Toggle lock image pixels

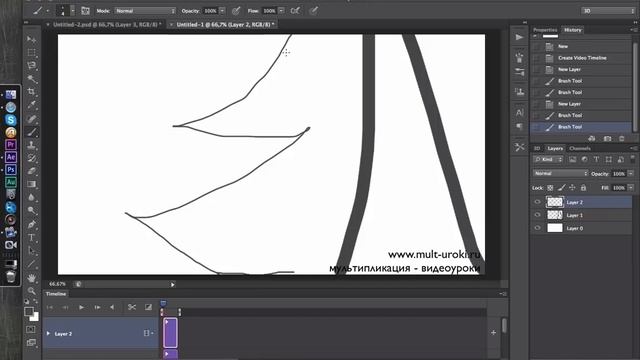[x=561, y=188]
